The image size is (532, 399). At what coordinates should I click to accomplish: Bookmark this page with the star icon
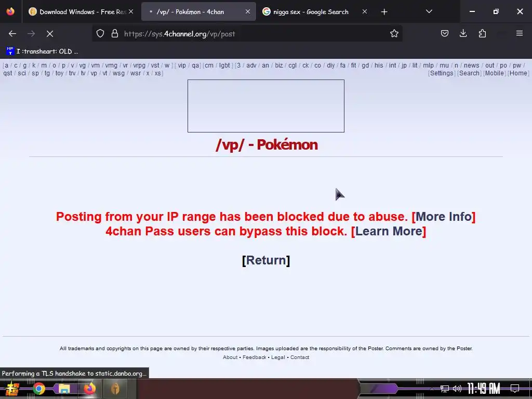pos(394,34)
